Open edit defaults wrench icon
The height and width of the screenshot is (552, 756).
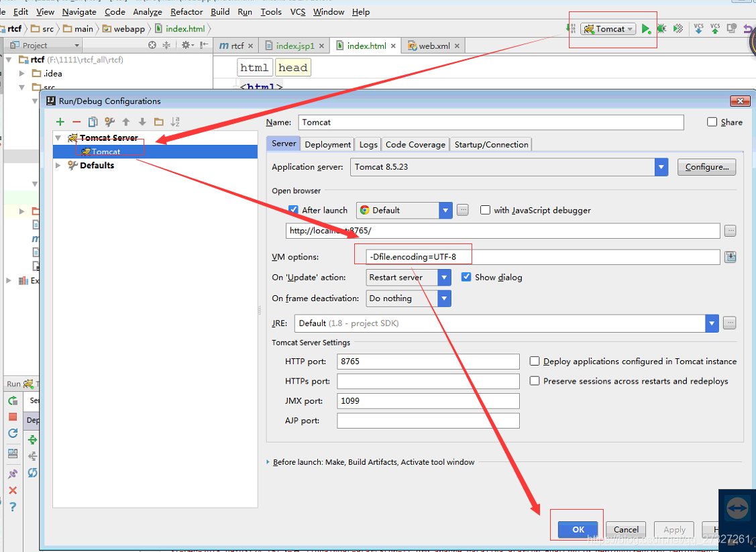(x=109, y=122)
